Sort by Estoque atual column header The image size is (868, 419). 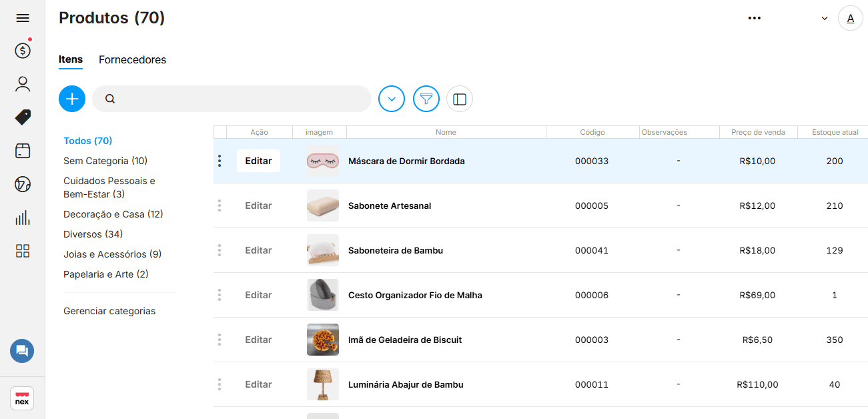[x=834, y=132]
